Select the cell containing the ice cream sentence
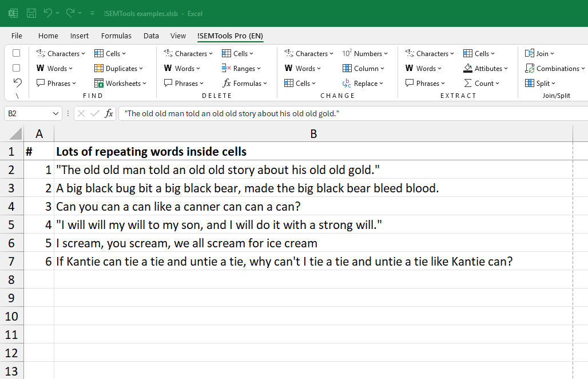Screen dimensions: 588x379 pyautogui.click(x=186, y=243)
